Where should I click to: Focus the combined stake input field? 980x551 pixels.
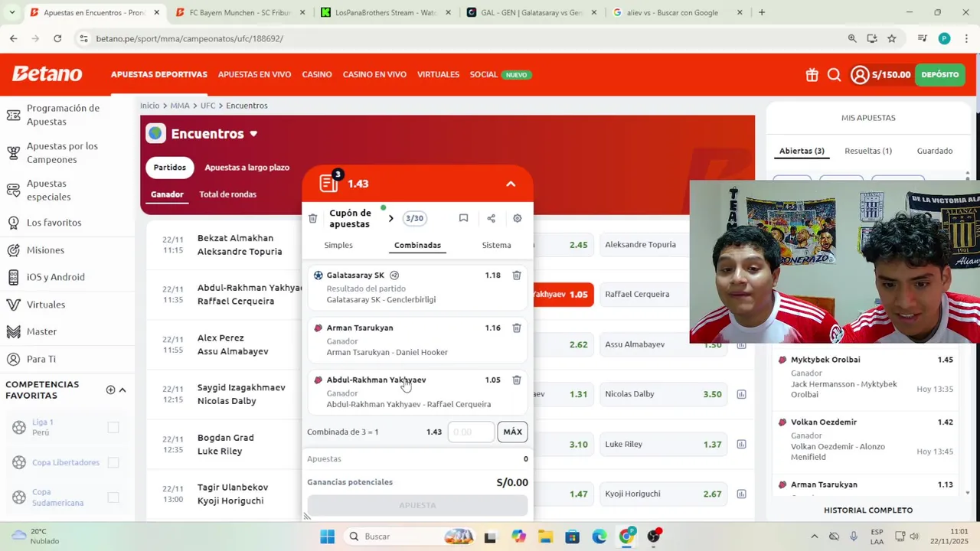[x=471, y=432]
